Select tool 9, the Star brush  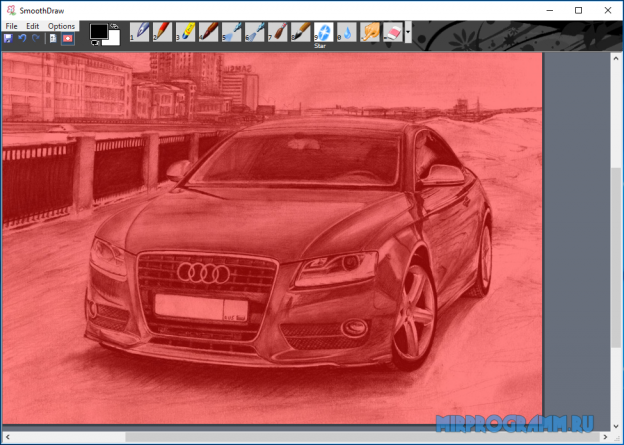pos(324,32)
